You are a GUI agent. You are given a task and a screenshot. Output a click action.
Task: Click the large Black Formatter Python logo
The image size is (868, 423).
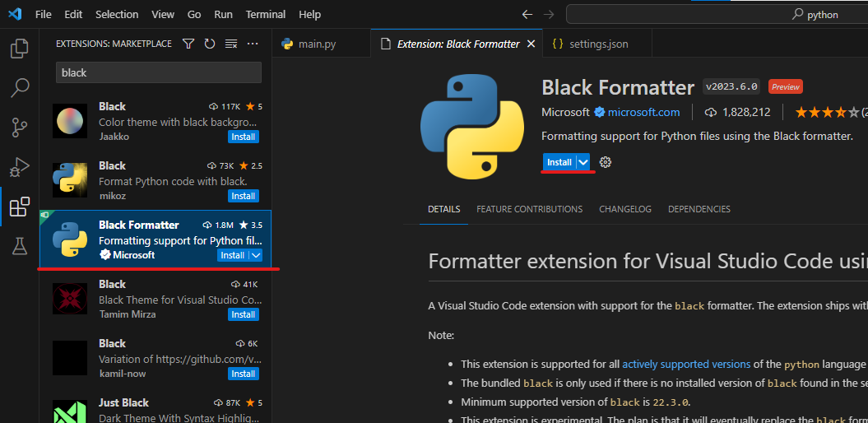click(x=471, y=127)
